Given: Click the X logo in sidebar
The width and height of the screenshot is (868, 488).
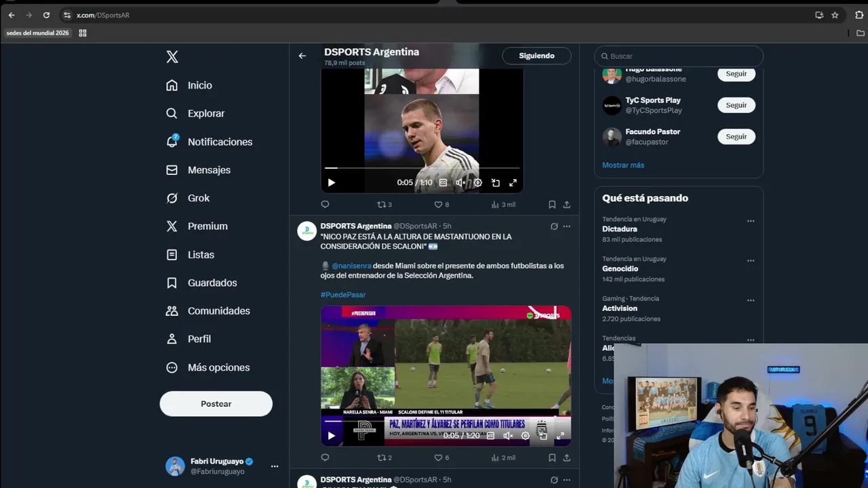Looking at the screenshot, I should click(172, 57).
